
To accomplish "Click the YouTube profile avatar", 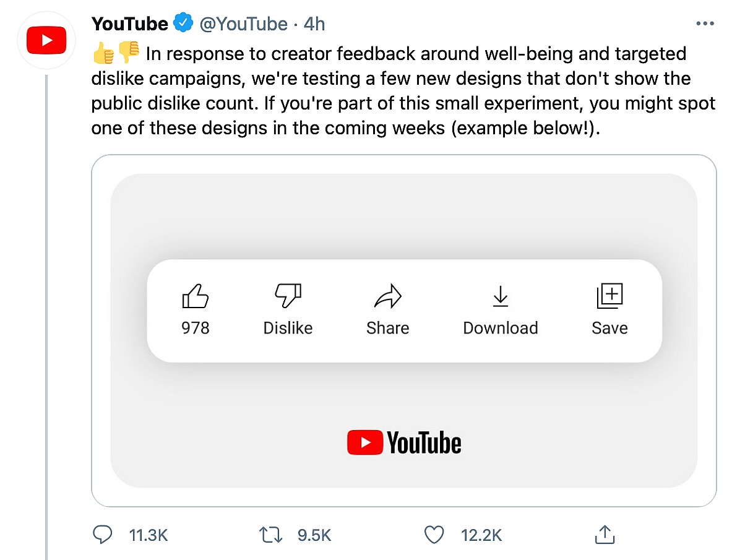I will coord(46,41).
